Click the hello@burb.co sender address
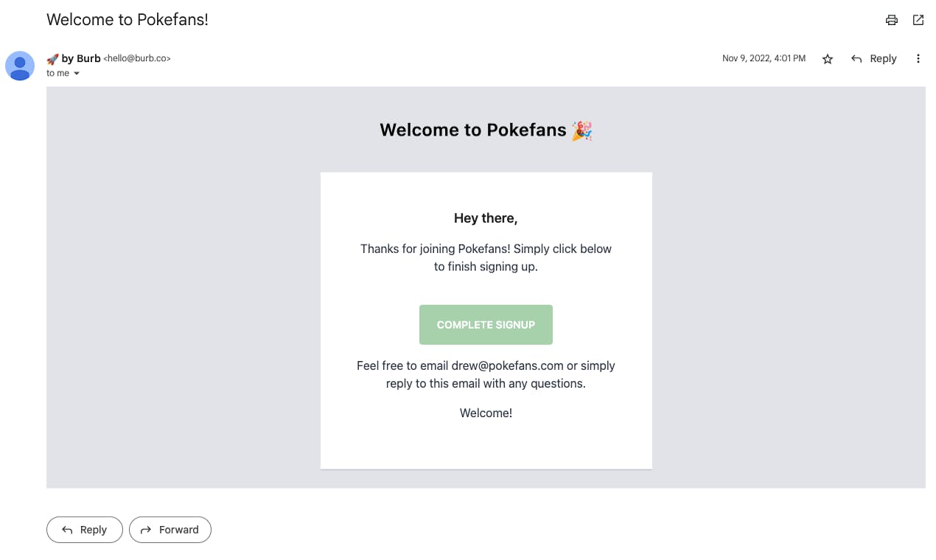 137,58
